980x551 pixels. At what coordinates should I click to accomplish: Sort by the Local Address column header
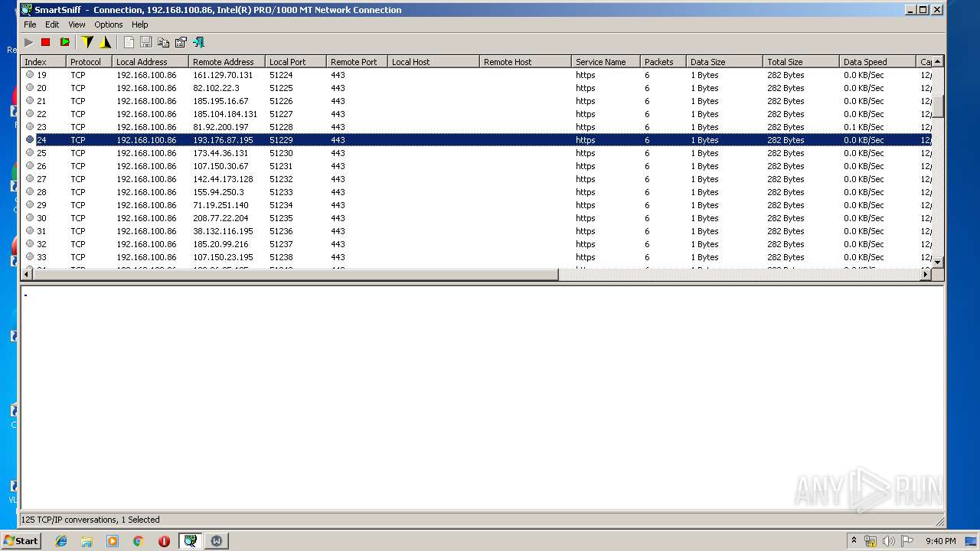click(151, 62)
